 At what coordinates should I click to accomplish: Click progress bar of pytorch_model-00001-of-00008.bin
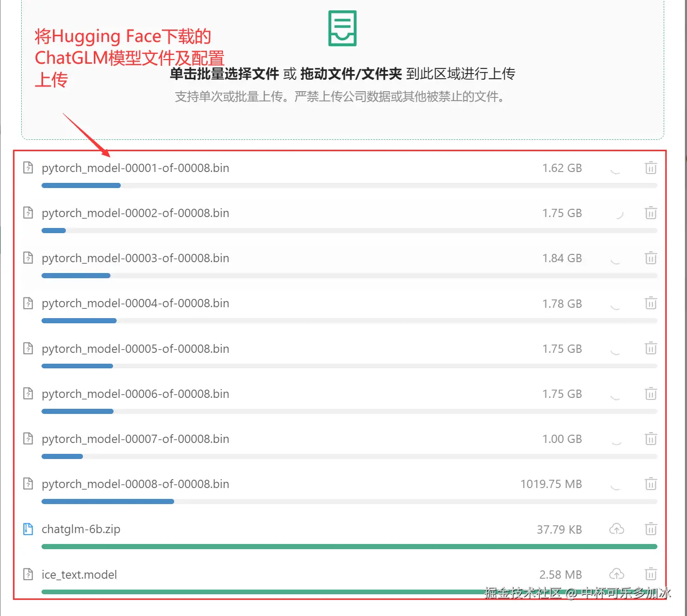point(349,185)
